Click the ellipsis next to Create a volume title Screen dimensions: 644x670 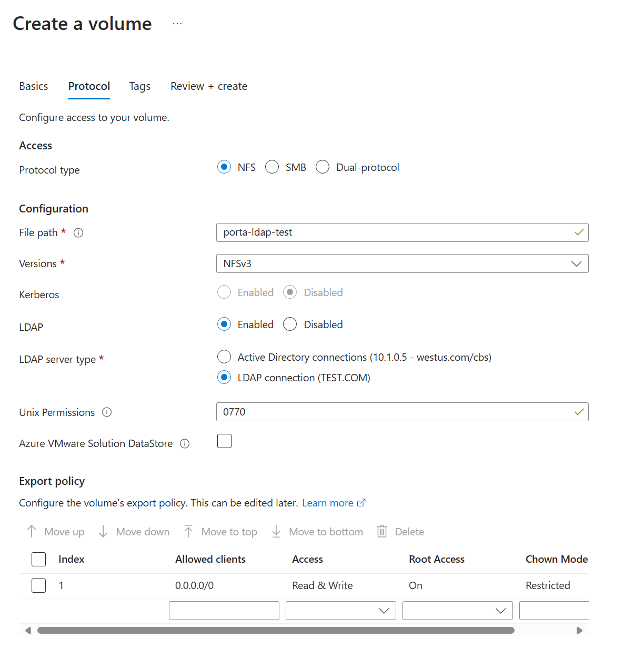(x=177, y=23)
